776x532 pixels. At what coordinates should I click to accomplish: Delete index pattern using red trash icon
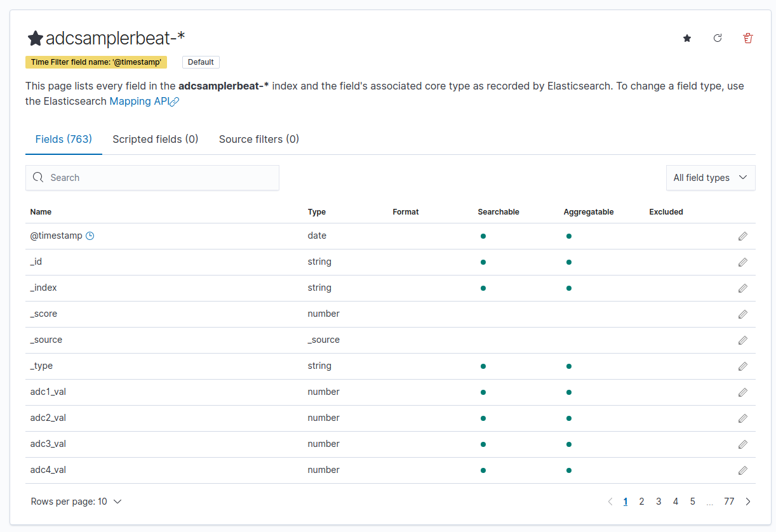[x=748, y=38]
